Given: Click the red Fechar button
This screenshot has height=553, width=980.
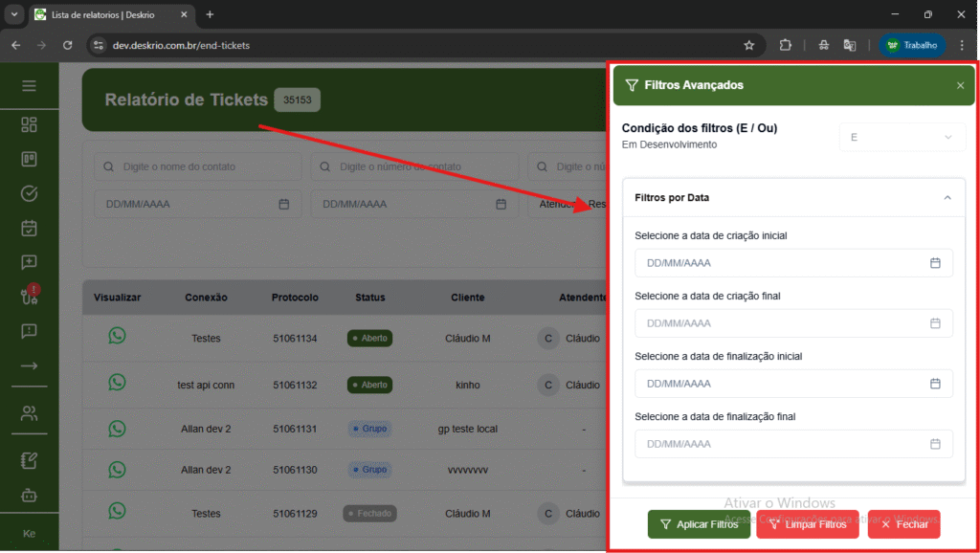Looking at the screenshot, I should 903,524.
